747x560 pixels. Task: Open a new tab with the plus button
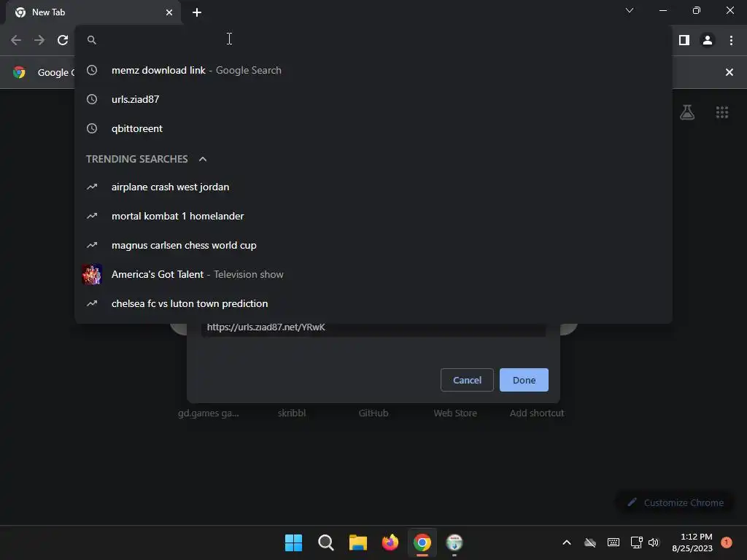tap(197, 12)
